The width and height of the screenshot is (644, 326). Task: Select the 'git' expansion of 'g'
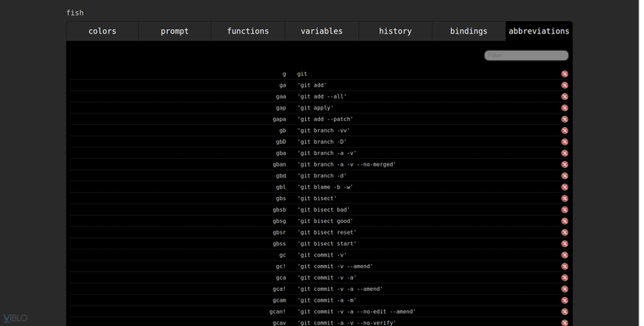click(302, 74)
